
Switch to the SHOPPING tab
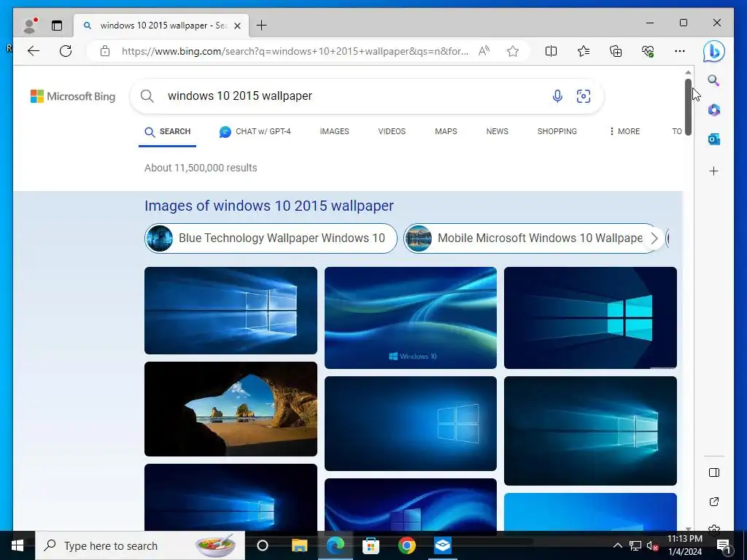557,131
